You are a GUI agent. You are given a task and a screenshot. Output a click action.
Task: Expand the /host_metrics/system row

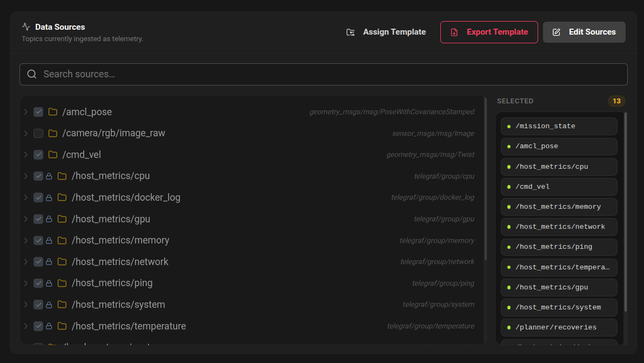click(26, 305)
